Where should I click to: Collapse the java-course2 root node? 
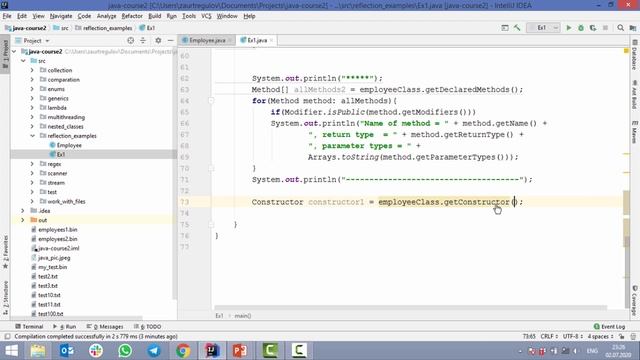pos(15,51)
